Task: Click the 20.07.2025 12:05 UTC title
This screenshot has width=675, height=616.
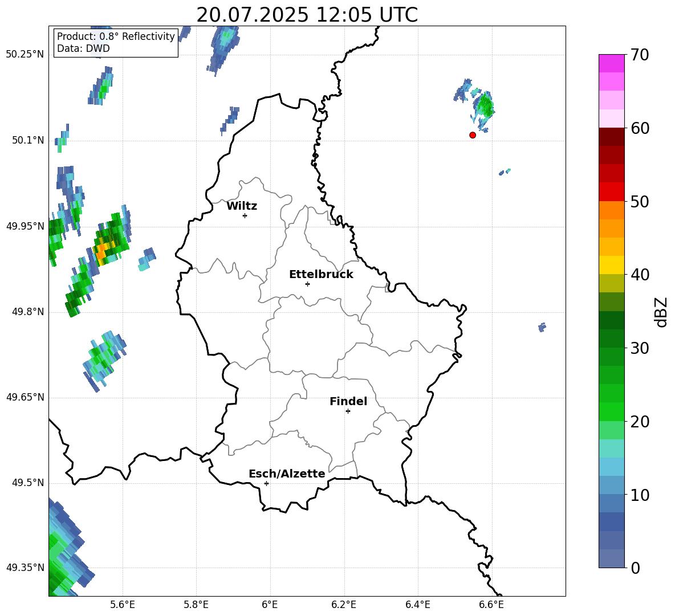Action: 307,15
